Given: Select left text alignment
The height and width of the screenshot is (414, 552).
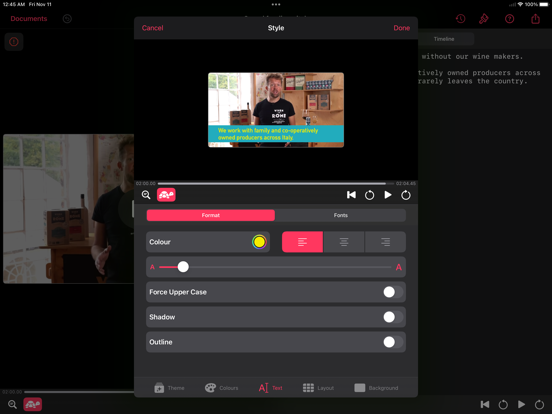Looking at the screenshot, I should (302, 242).
